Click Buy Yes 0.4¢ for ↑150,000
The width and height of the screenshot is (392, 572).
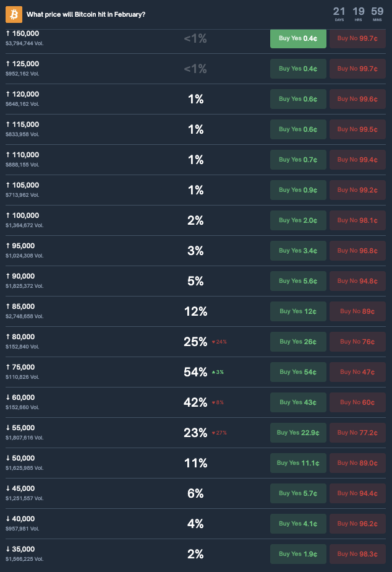click(x=297, y=38)
